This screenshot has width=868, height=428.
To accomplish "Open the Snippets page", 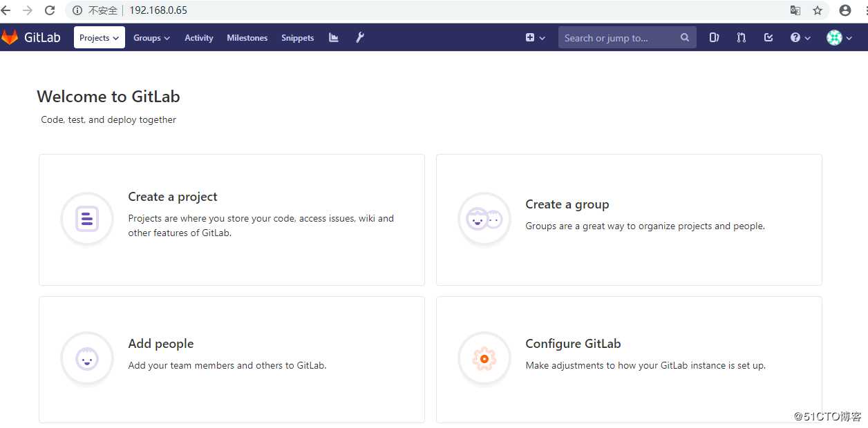I will click(297, 37).
